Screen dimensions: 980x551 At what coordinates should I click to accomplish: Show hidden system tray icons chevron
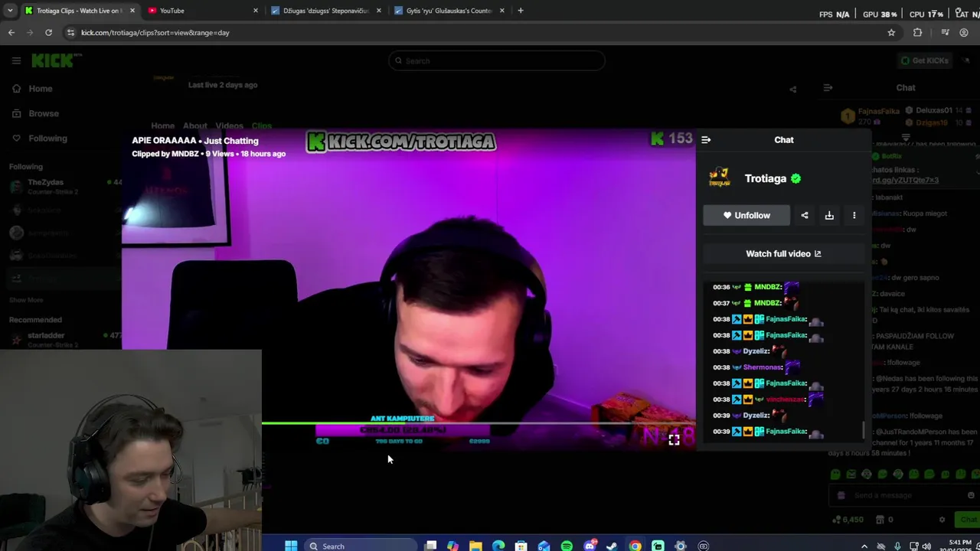[x=864, y=546]
